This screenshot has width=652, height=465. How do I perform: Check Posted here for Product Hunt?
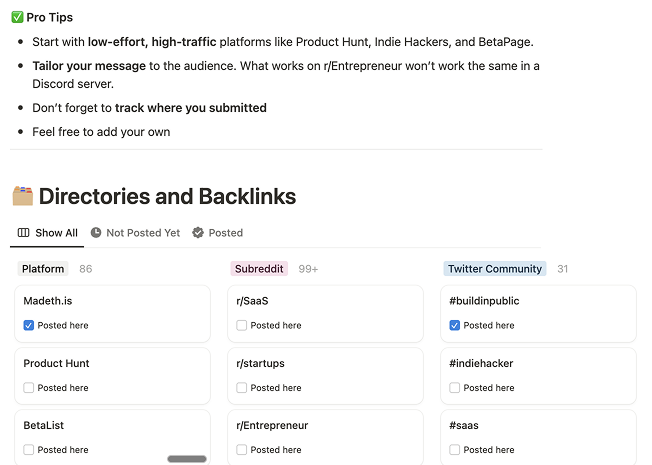pyautogui.click(x=29, y=388)
